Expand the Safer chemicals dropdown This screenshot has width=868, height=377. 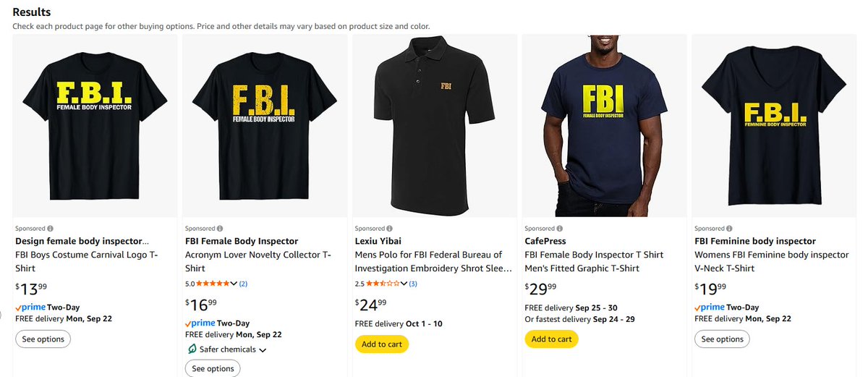click(263, 350)
